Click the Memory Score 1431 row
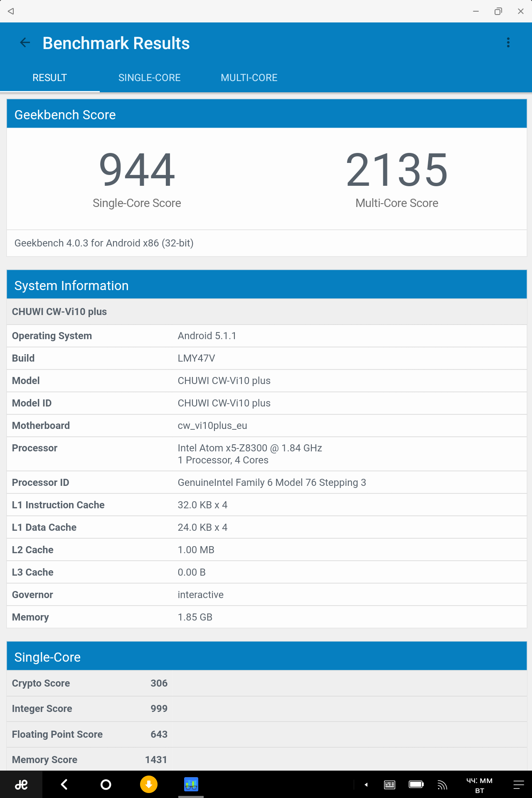Screen dimensions: 532x798 click(x=267, y=760)
